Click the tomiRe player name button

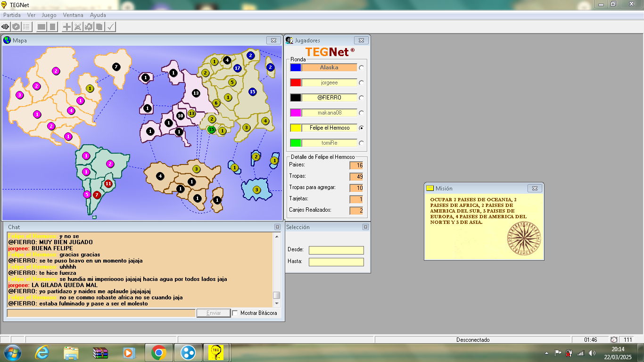[x=329, y=143]
